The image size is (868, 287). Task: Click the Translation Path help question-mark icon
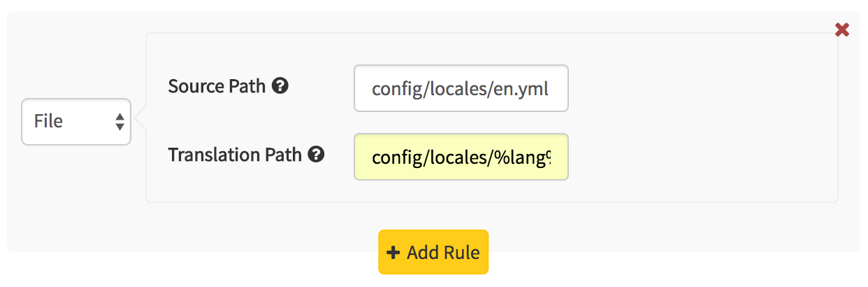coord(317,155)
